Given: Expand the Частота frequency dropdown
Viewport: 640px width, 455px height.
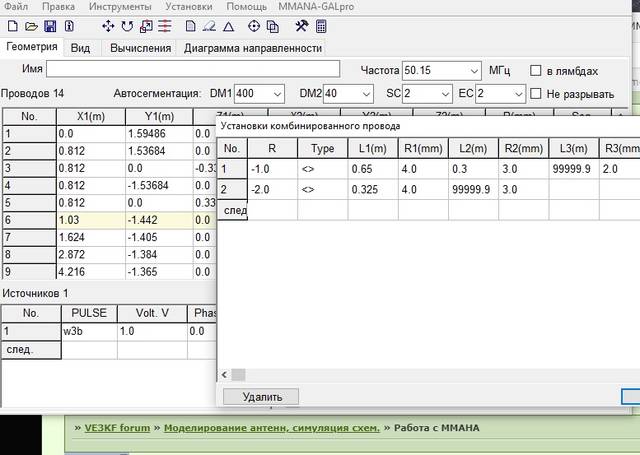Looking at the screenshot, I should click(473, 71).
